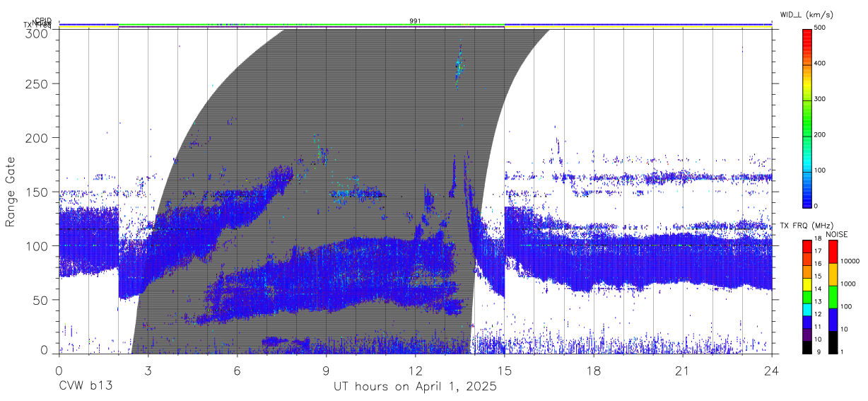868x401 pixels.
Task: Click the CPID color strip above the plot
Action: (415, 24)
